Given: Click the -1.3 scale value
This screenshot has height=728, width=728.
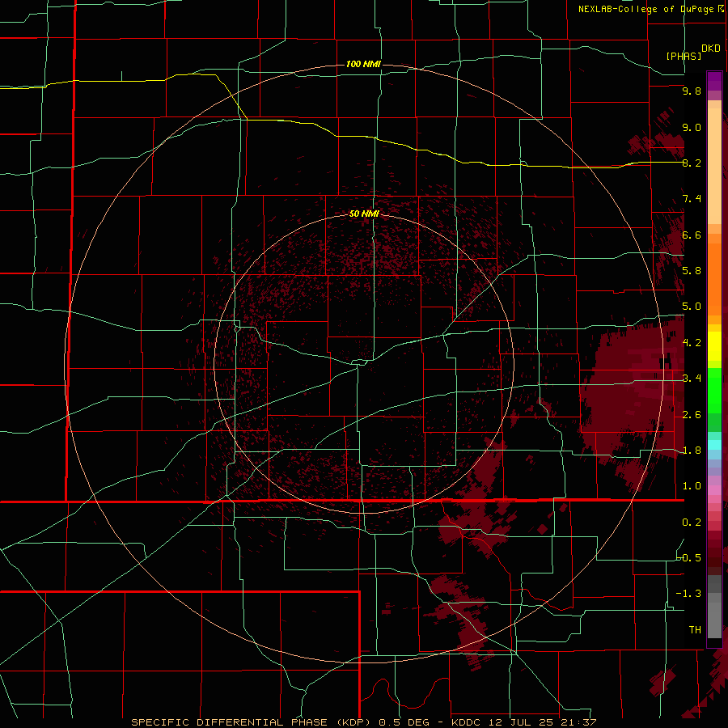Looking at the screenshot, I should (x=689, y=594).
